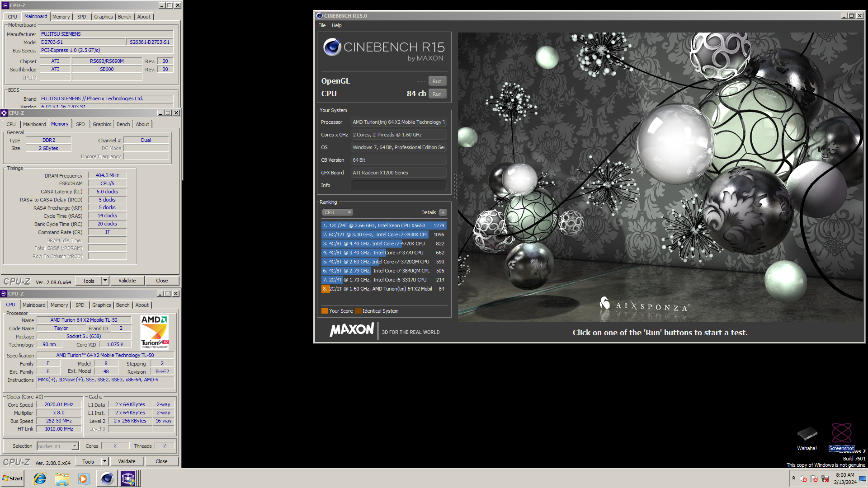868x488 pixels.
Task: Open Windows Explorer folder icon in taskbar
Action: coord(62,479)
